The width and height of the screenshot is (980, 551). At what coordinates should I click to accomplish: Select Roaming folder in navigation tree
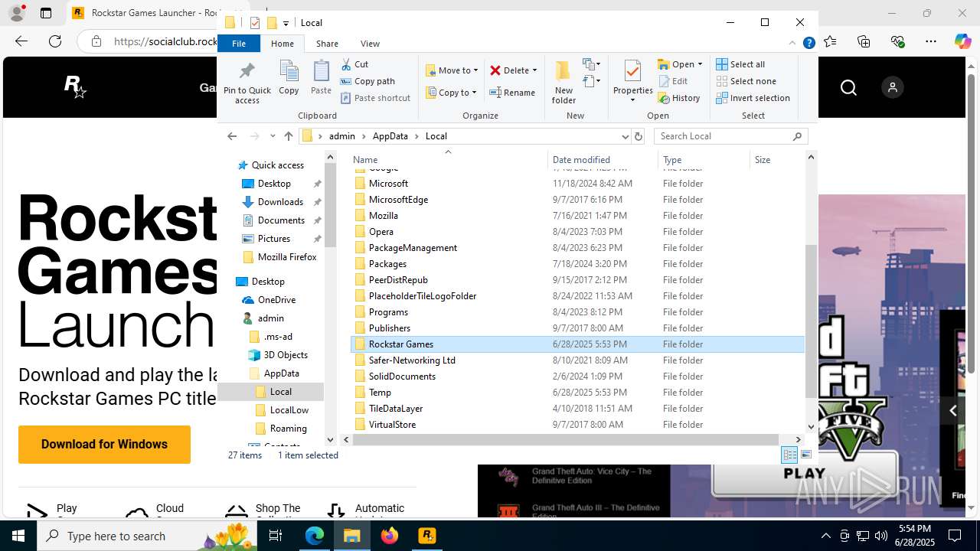[x=288, y=429]
